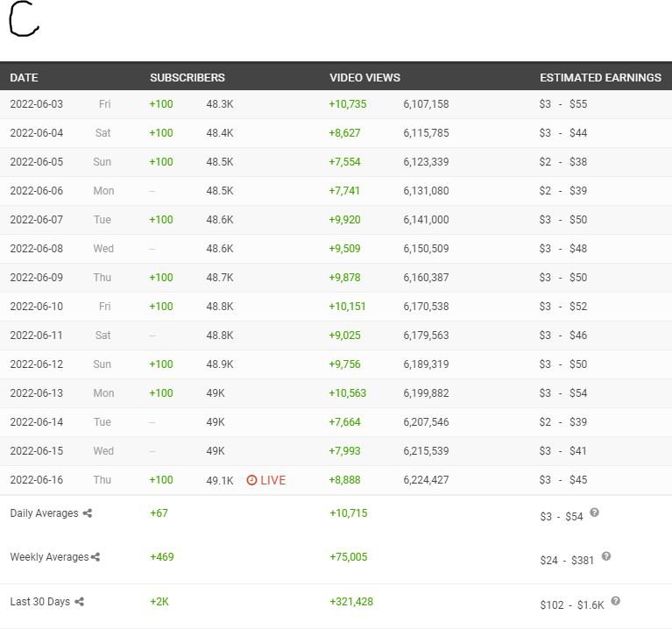
Task: Click the share icon beside Last 30 Days
Action: tap(80, 602)
